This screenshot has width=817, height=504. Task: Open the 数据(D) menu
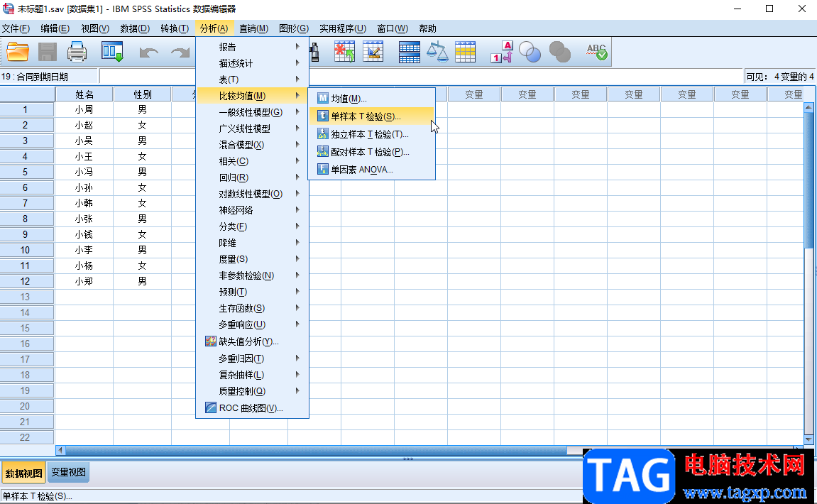tap(135, 28)
